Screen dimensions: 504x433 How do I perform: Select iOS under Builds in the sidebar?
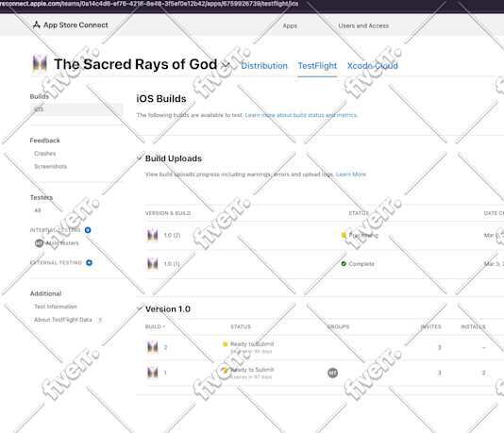point(76,109)
